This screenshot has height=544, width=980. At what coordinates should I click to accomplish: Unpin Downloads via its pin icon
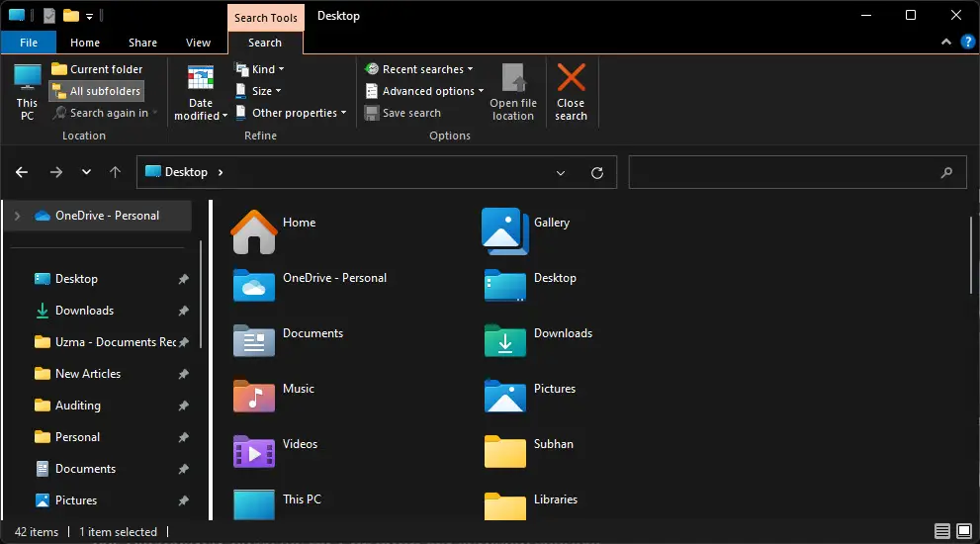[x=183, y=311]
